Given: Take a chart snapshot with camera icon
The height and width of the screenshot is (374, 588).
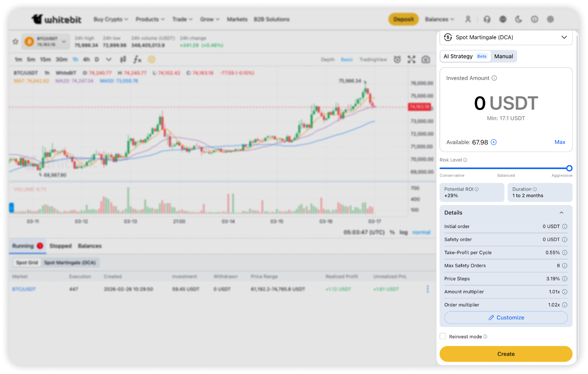Looking at the screenshot, I should [426, 60].
